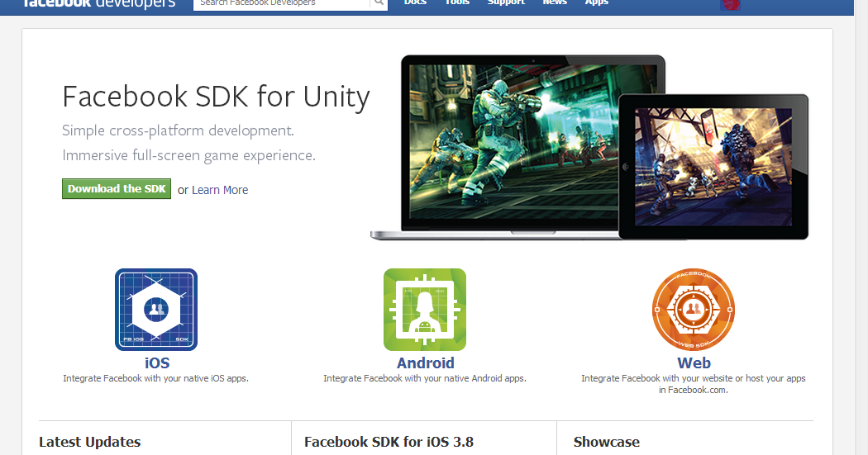This screenshot has width=868, height=455.
Task: Click 'Integrate Facebook with your native iOS apps.'
Action: click(155, 378)
